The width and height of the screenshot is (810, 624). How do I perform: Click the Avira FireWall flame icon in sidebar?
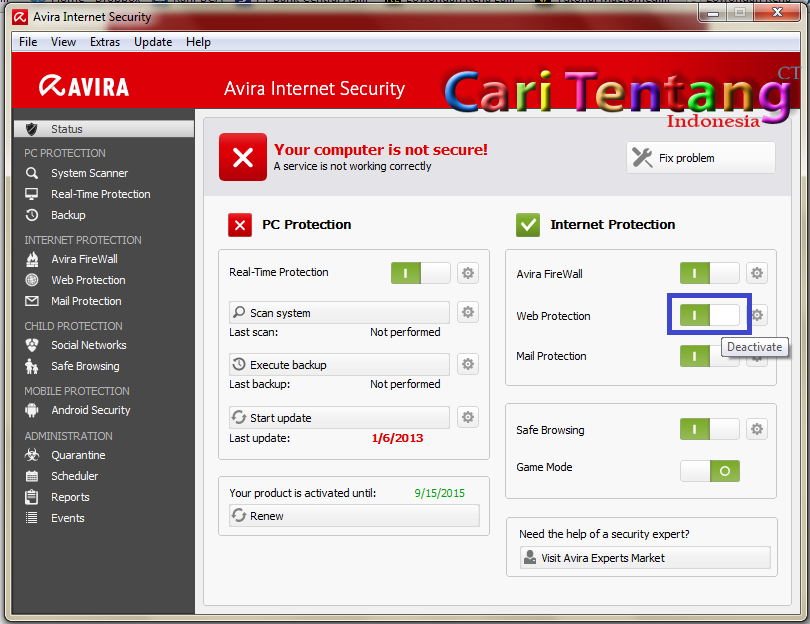click(32, 259)
